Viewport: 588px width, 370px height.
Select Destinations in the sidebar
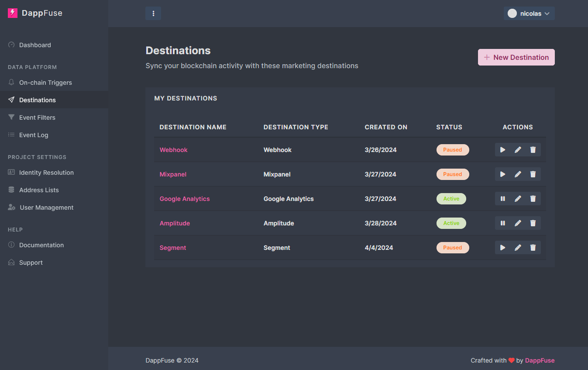54,100
